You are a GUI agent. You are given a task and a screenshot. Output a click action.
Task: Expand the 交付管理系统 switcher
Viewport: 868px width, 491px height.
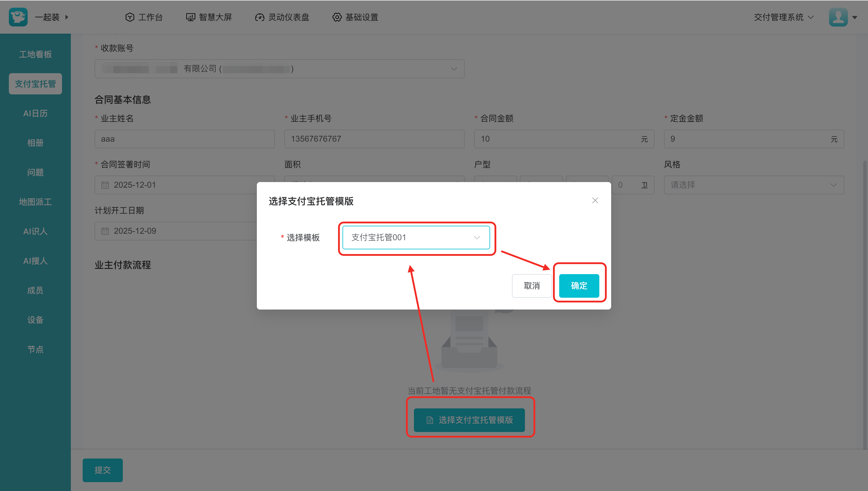[783, 17]
